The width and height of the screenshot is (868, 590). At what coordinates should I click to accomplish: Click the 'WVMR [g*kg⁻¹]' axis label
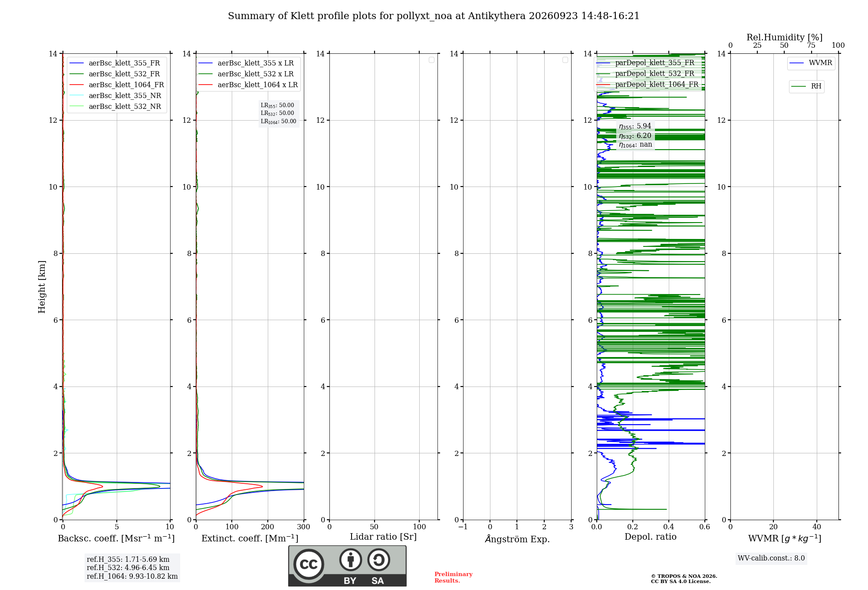785,538
